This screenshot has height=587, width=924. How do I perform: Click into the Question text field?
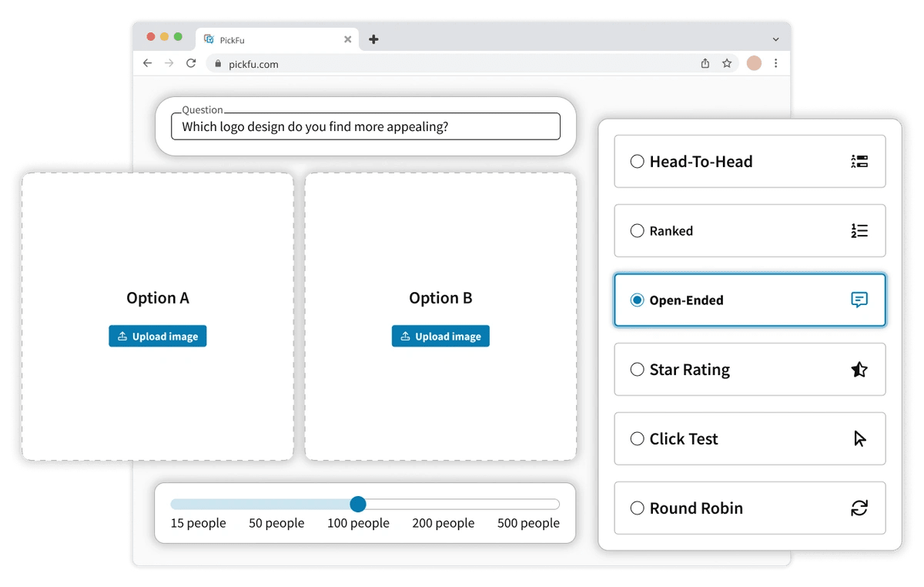click(x=366, y=127)
